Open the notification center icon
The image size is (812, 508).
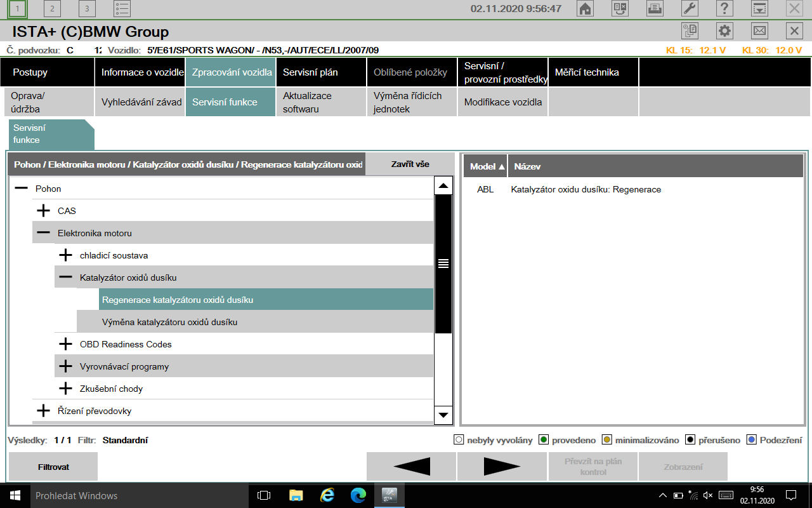point(791,495)
